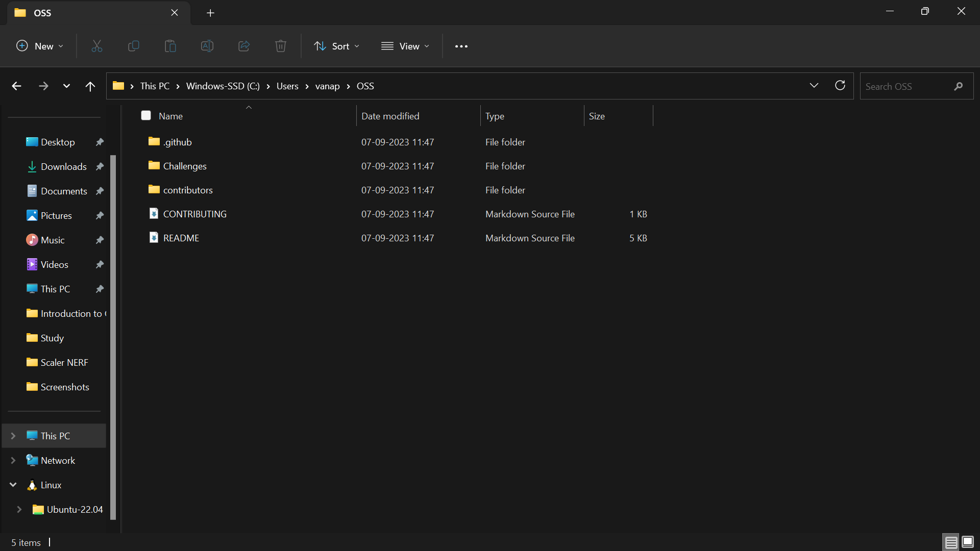Click the Delete trash can icon

pyautogui.click(x=281, y=46)
